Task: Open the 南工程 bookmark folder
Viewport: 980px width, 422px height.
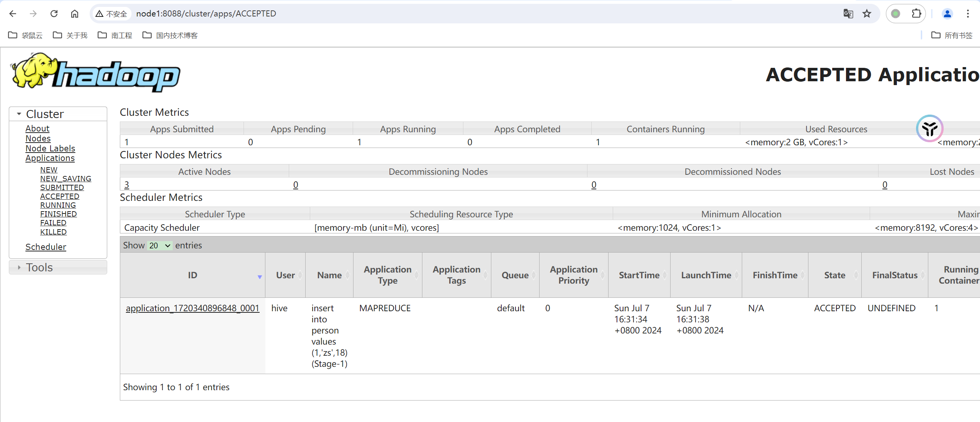Action: click(x=115, y=35)
